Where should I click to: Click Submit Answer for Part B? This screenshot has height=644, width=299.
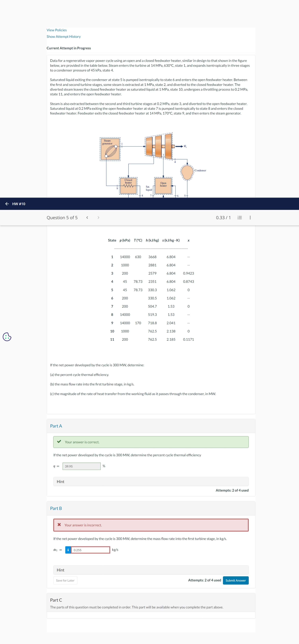tap(235, 580)
